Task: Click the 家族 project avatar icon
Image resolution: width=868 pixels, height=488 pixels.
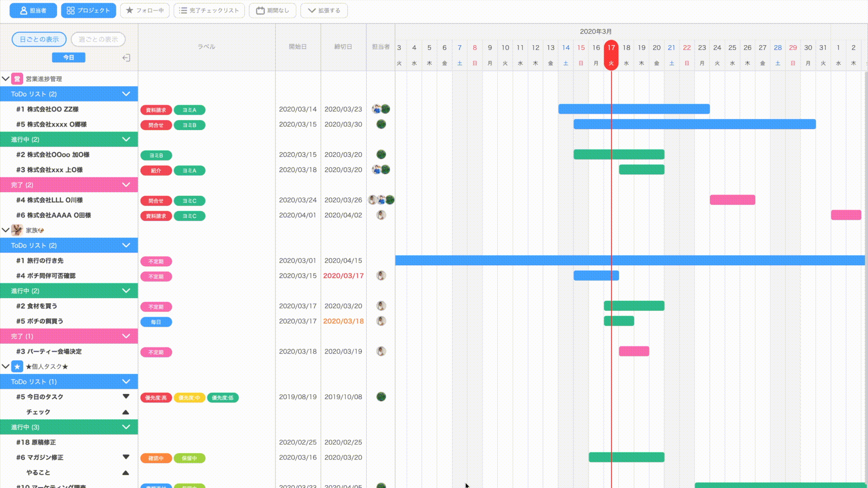Action: point(17,230)
